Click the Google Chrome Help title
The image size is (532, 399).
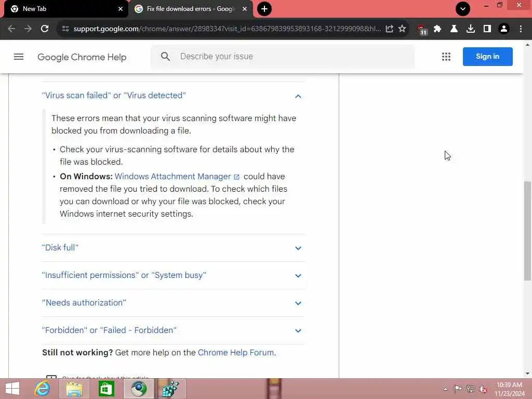point(82,57)
